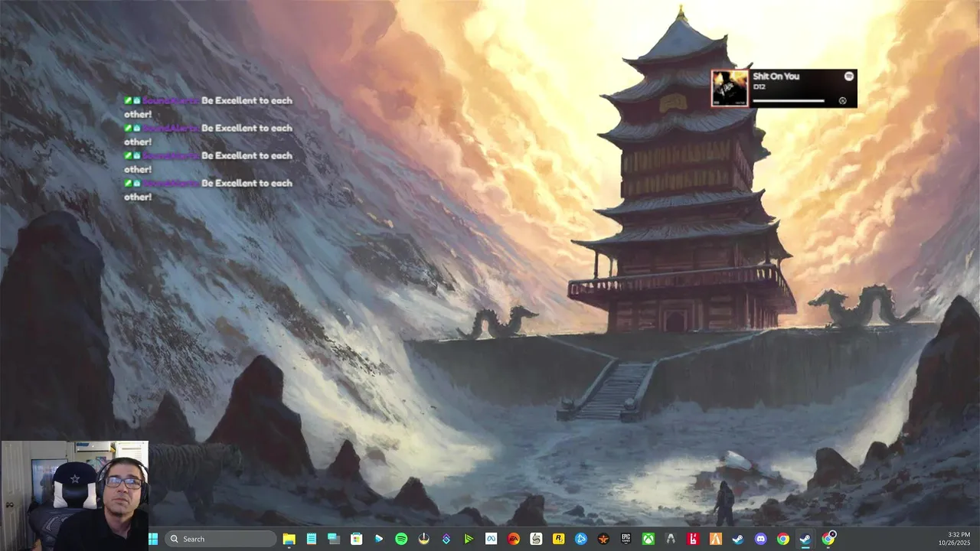Open Chrome icon with notification badge
The width and height of the screenshot is (980, 551).
click(828, 539)
